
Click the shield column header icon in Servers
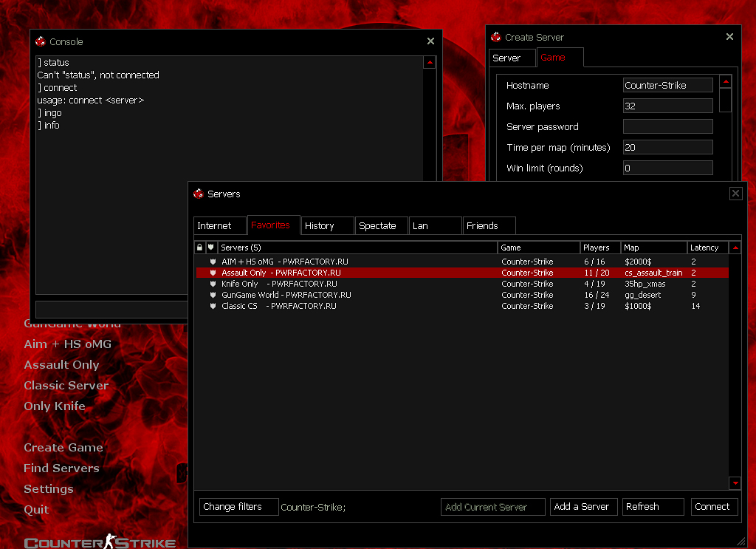coord(210,248)
